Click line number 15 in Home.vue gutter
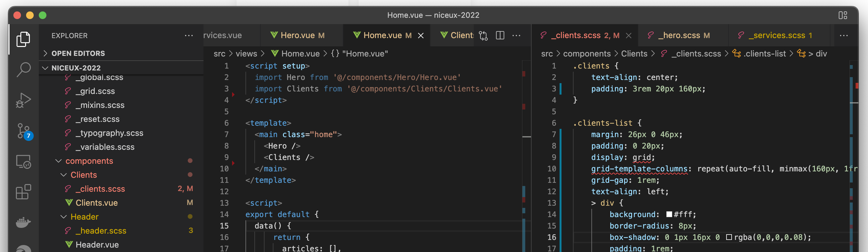This screenshot has height=252, width=868. pyautogui.click(x=224, y=226)
